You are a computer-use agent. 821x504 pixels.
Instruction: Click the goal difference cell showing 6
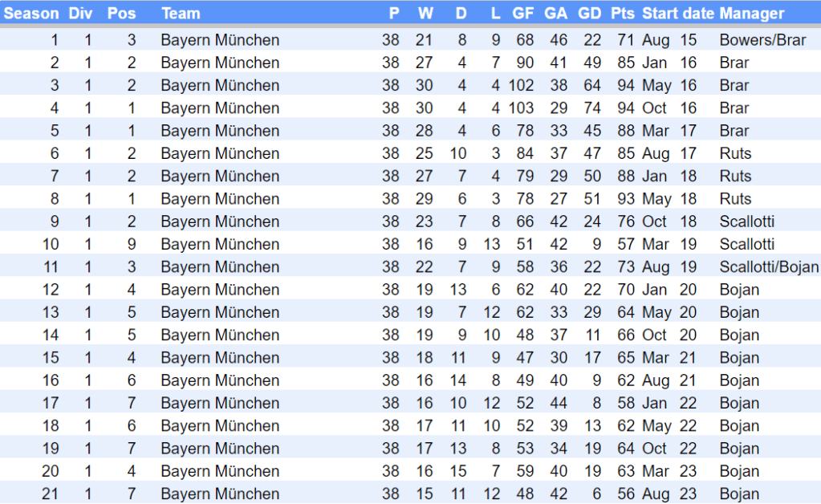pyautogui.click(x=596, y=494)
